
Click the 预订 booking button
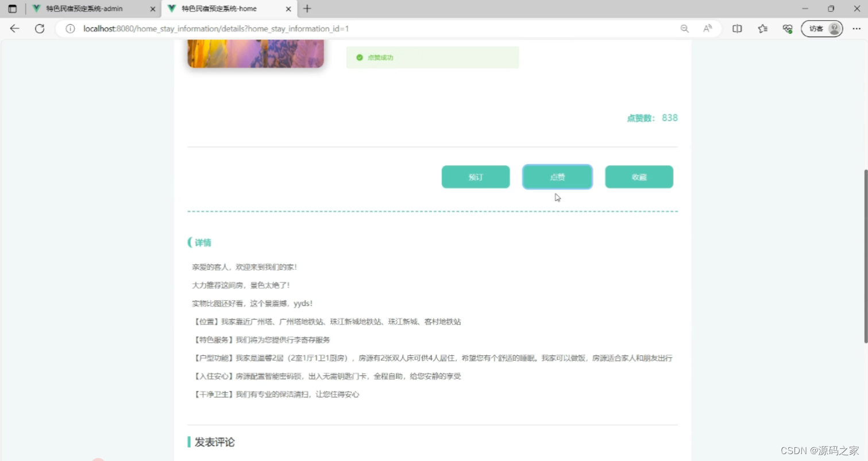(475, 177)
